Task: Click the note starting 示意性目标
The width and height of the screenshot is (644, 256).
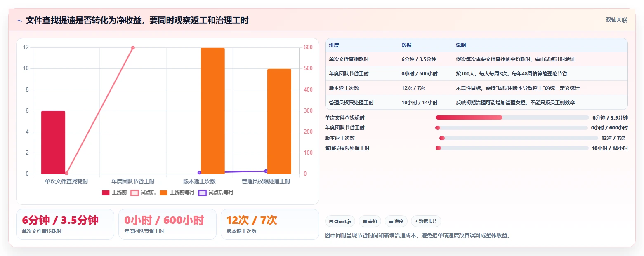Action: tap(518, 88)
